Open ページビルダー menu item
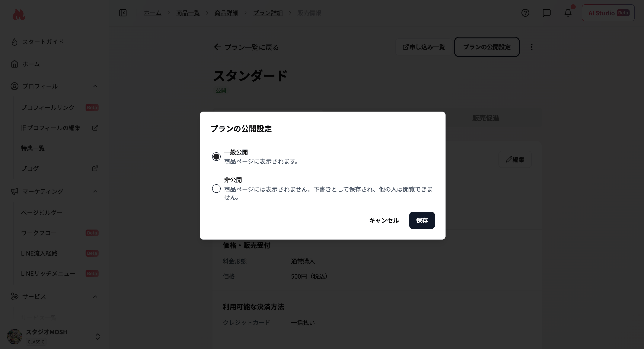The height and width of the screenshot is (349, 644). (x=41, y=212)
